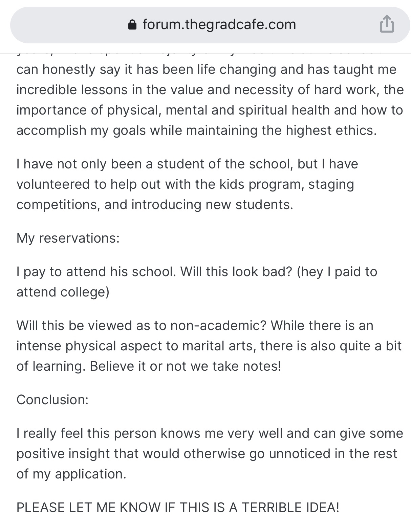Tap the forum.thegradcafe.com URL text
Screen dimensions: 411x532
point(219,24)
